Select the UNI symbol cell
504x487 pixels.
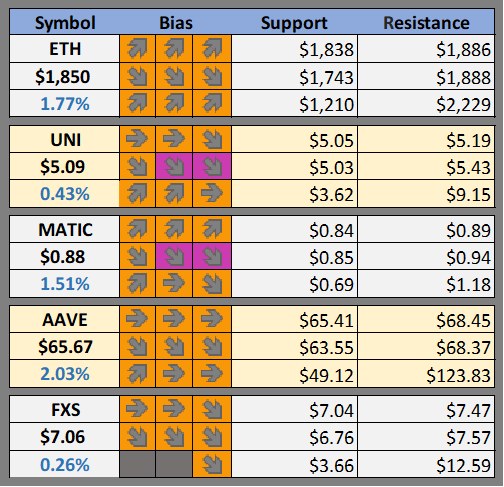(65, 139)
